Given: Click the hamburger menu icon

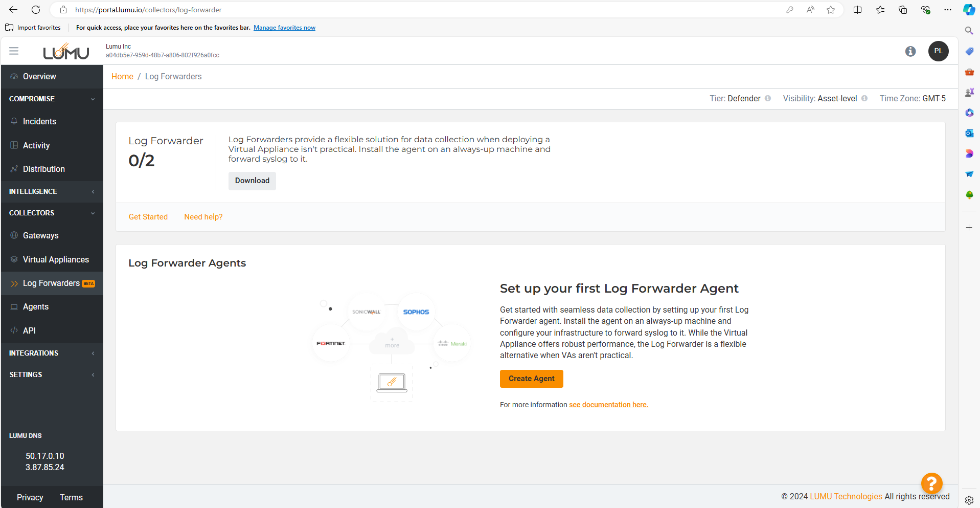Looking at the screenshot, I should 14,51.
